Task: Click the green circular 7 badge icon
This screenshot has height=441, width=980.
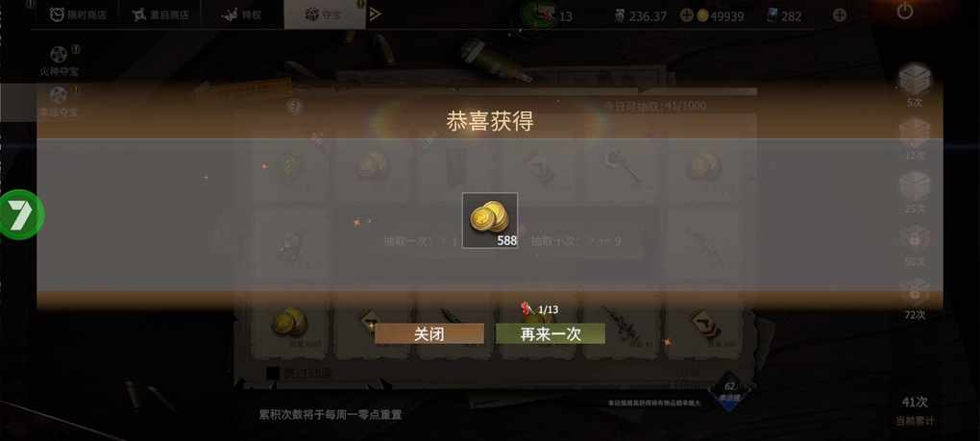Action: tap(21, 214)
